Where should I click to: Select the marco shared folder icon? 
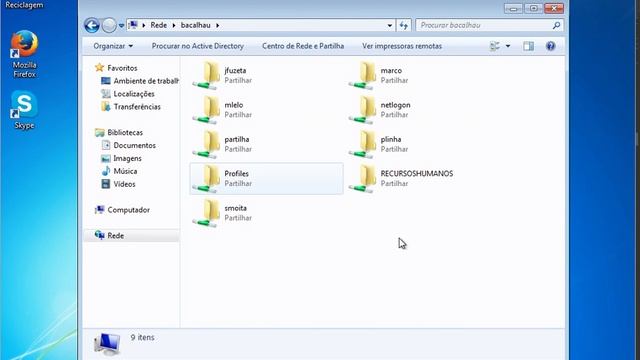click(363, 76)
